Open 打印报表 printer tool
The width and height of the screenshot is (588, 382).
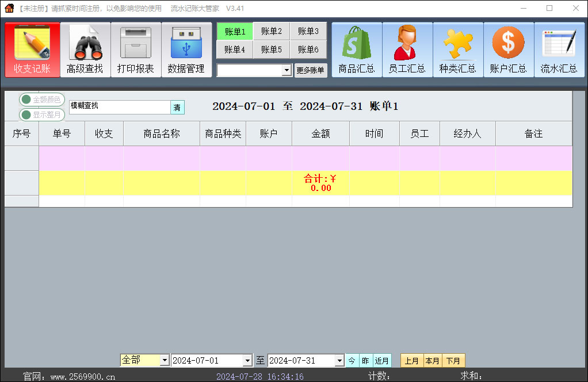(136, 50)
